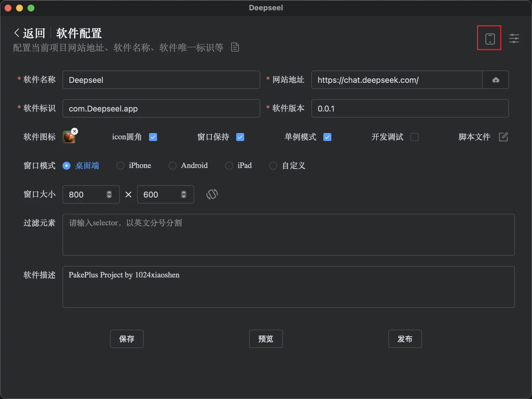Select the iPad window mode option
The image size is (532, 399).
[x=229, y=166]
